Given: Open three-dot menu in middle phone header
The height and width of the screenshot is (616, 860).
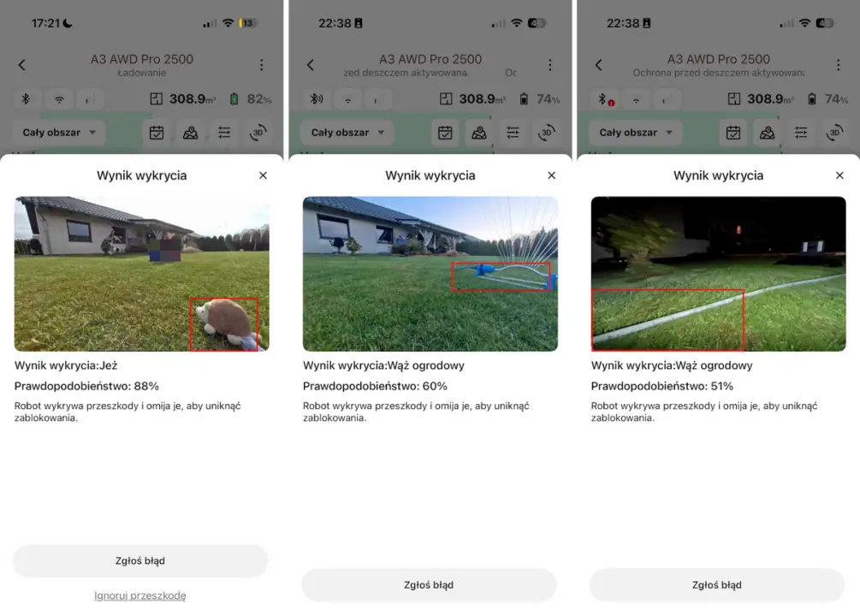Looking at the screenshot, I should click(x=550, y=65).
